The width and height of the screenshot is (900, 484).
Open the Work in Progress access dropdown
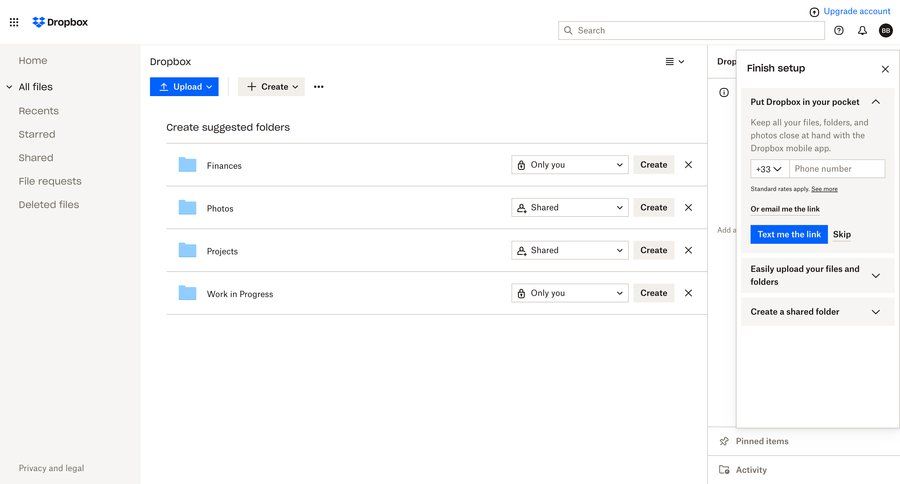click(x=570, y=293)
